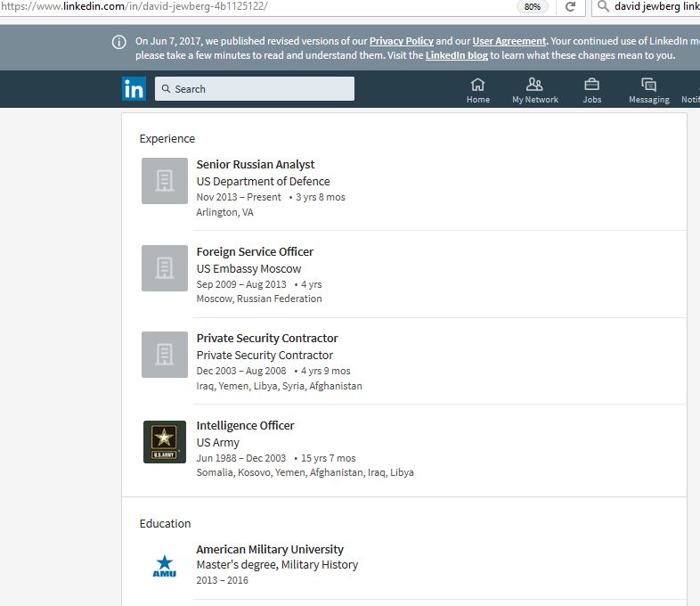
Task: Click the LinkedIn logo icon
Action: (x=134, y=88)
